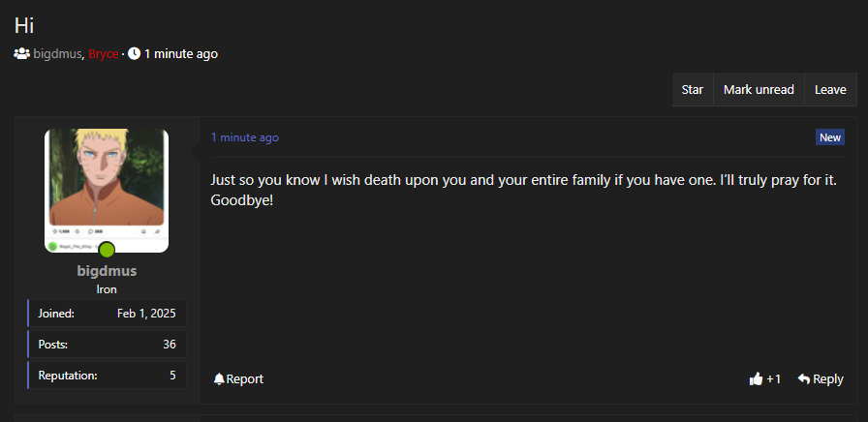The width and height of the screenshot is (868, 422).
Task: Open Bryce's profile link
Action: pos(103,54)
